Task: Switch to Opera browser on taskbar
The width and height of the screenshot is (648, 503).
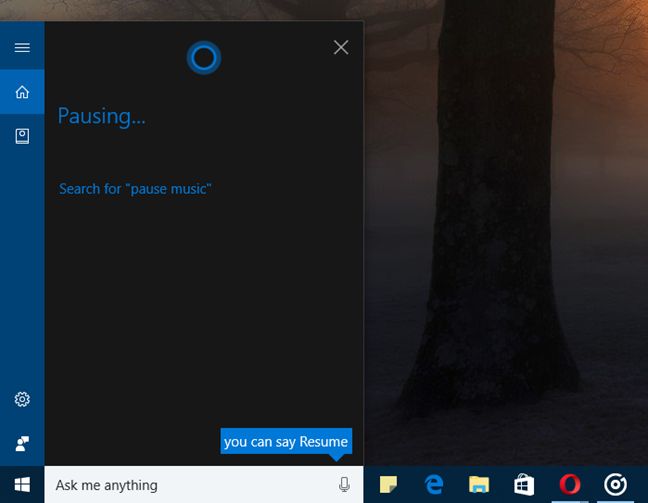Action: (x=570, y=484)
